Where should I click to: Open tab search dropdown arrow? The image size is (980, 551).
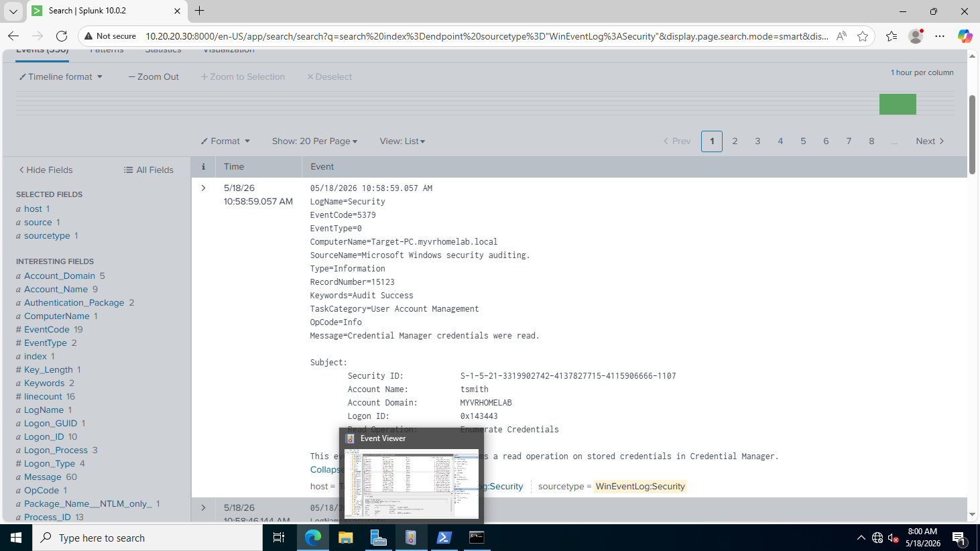pos(13,11)
